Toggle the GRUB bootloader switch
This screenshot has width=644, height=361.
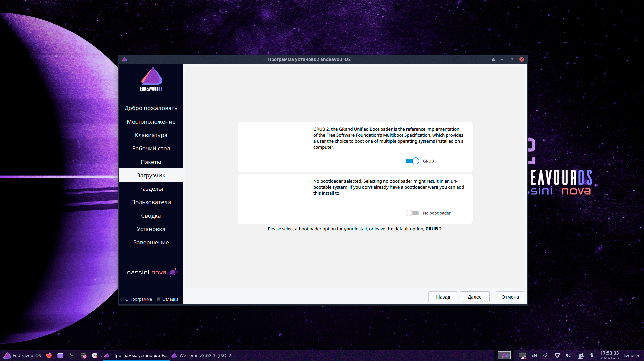[x=412, y=161]
